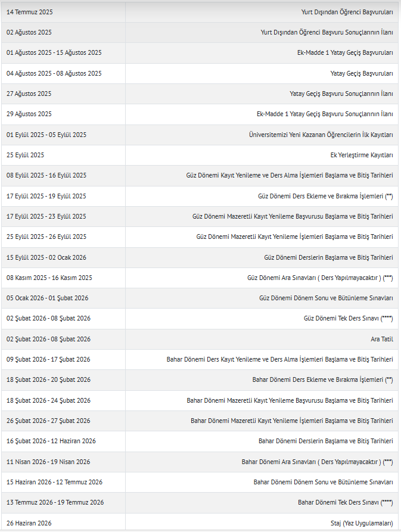The image size is (401, 532).
Task: Click the 'Staj (Yaz Uygulamaları)' entry
Action: (362, 523)
